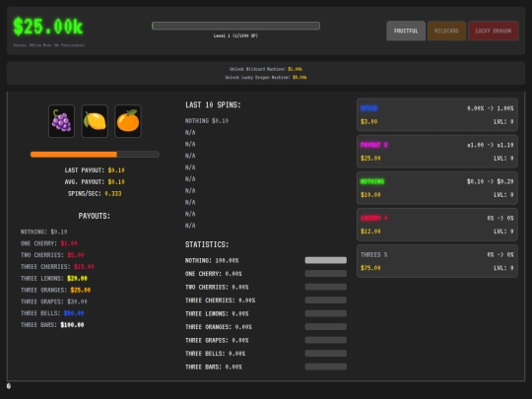Click the ONE CHERRY: 0.00% statistic
The height and width of the screenshot is (399, 532).
point(214,274)
